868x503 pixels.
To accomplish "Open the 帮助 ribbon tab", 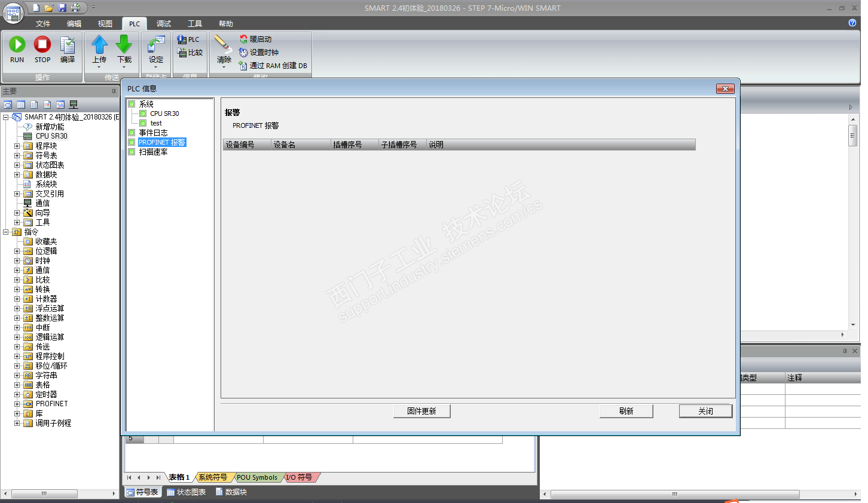I will 226,24.
